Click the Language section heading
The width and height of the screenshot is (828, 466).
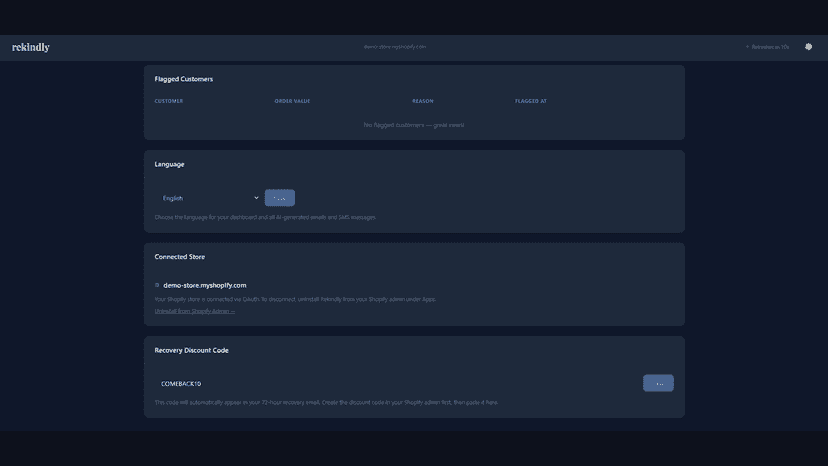point(169,164)
